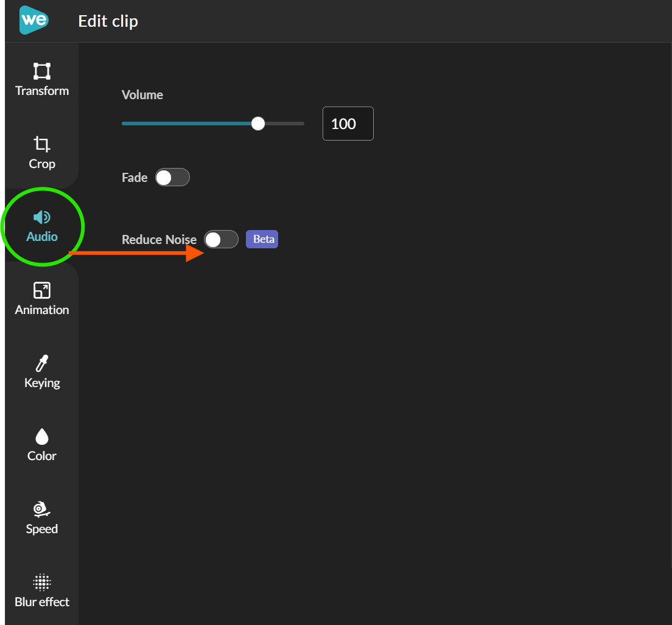
Task: Open the Keying eyedropper tool
Action: (42, 372)
